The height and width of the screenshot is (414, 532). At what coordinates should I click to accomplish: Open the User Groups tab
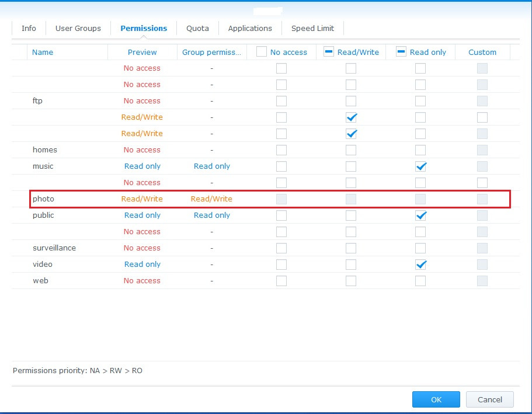78,28
